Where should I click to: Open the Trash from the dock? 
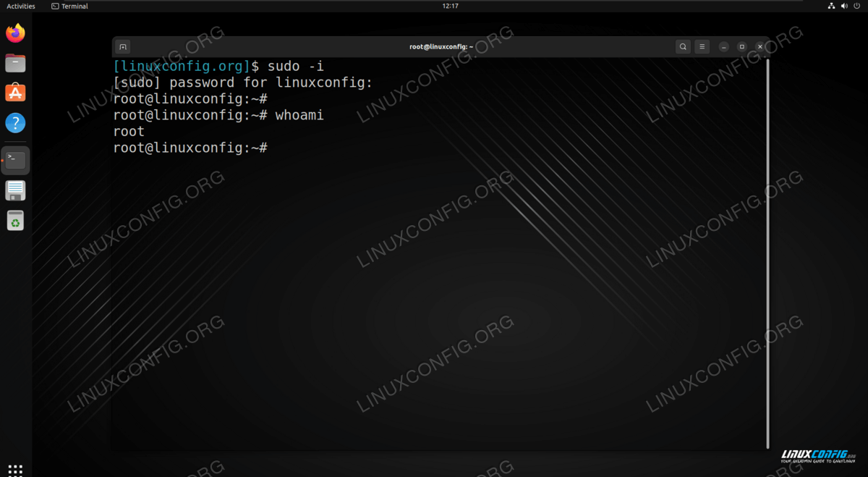coord(15,220)
